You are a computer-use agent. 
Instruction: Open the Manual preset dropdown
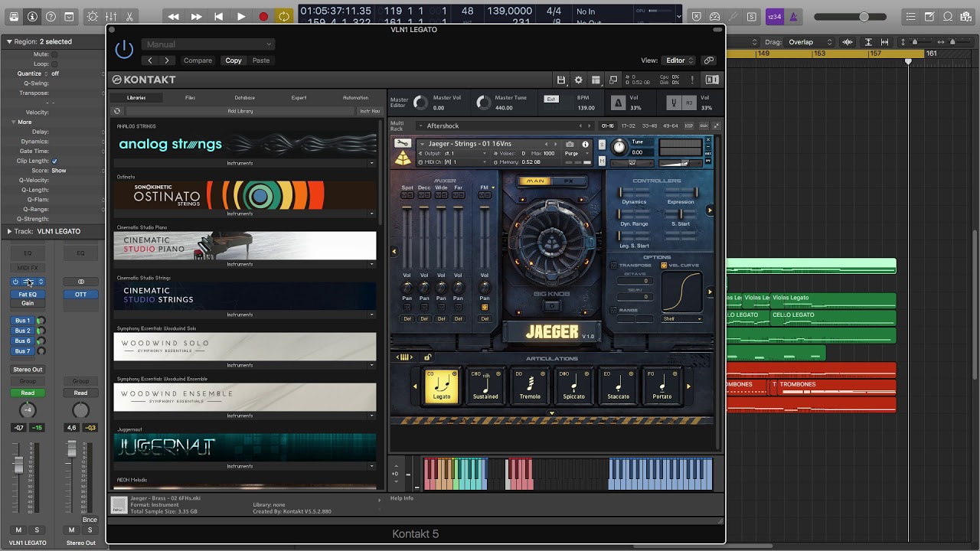click(207, 44)
